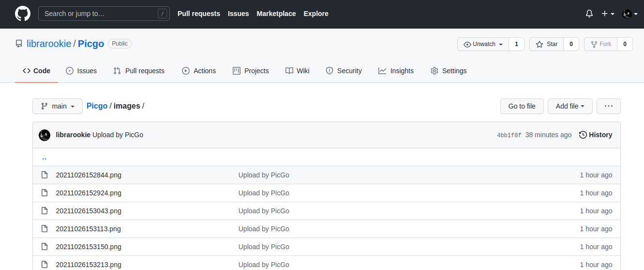The image size is (644, 270).
Task: Click the Unwatch button
Action: pos(483,44)
